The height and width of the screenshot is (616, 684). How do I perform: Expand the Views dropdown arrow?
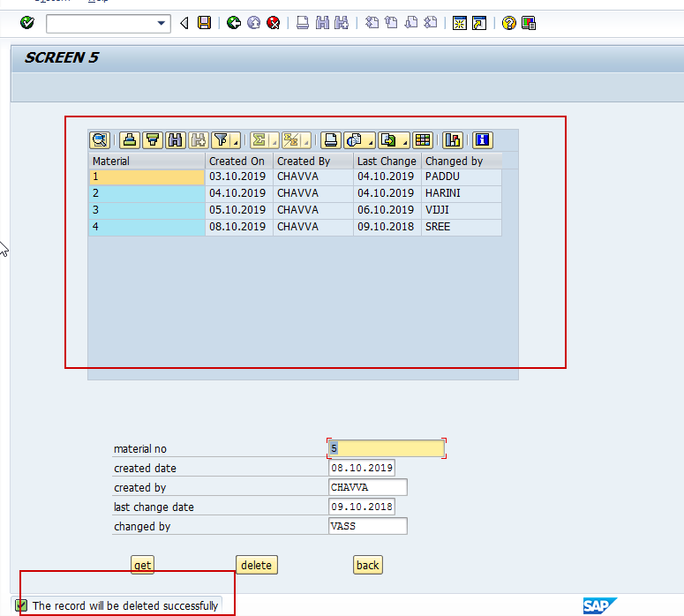(371, 141)
